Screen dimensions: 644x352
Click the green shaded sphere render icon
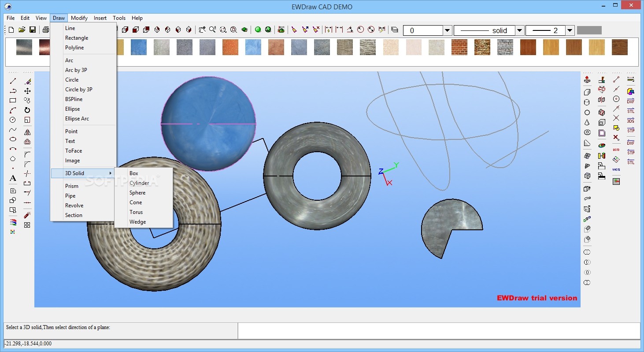pyautogui.click(x=258, y=30)
